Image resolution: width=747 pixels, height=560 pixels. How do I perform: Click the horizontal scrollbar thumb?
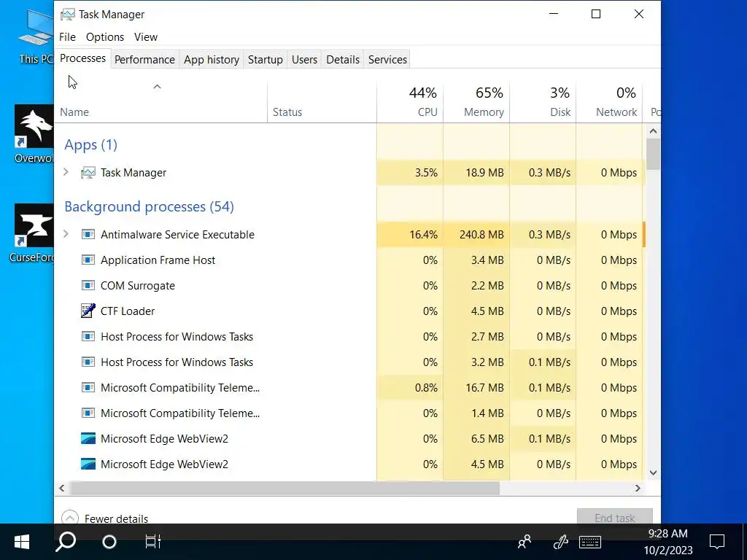[x=285, y=488]
